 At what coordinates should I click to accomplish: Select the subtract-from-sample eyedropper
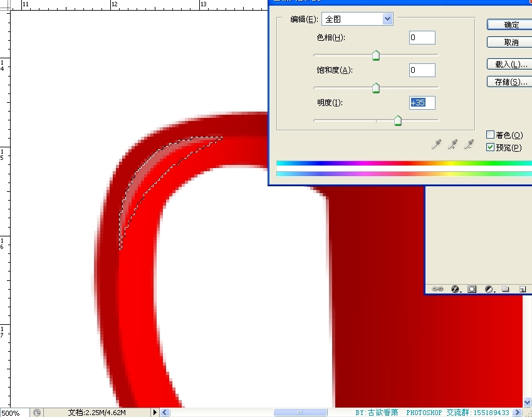pyautogui.click(x=469, y=145)
